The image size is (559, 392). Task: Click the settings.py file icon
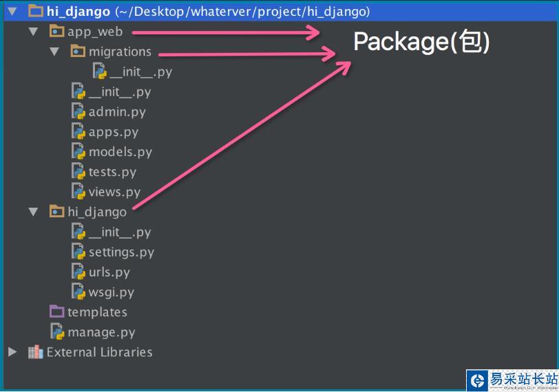pos(78,252)
